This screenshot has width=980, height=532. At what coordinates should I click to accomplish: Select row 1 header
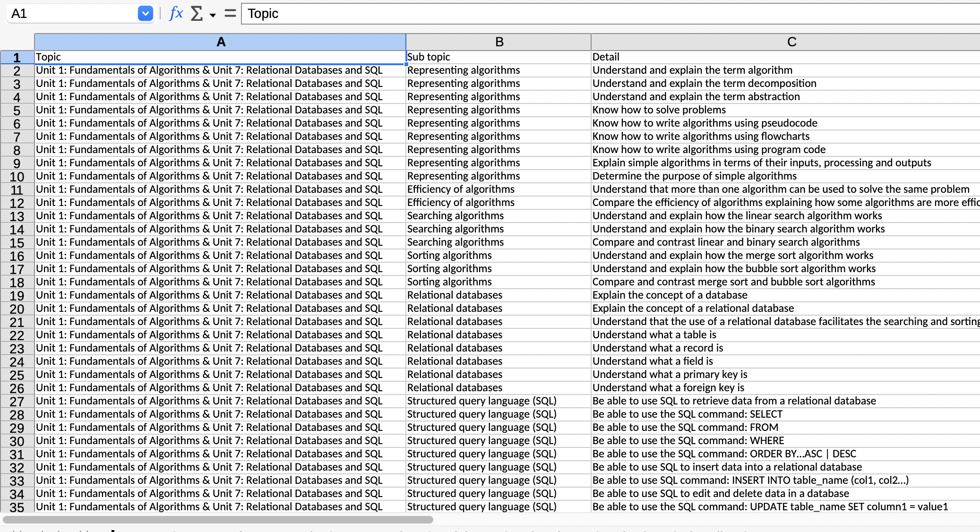click(17, 58)
